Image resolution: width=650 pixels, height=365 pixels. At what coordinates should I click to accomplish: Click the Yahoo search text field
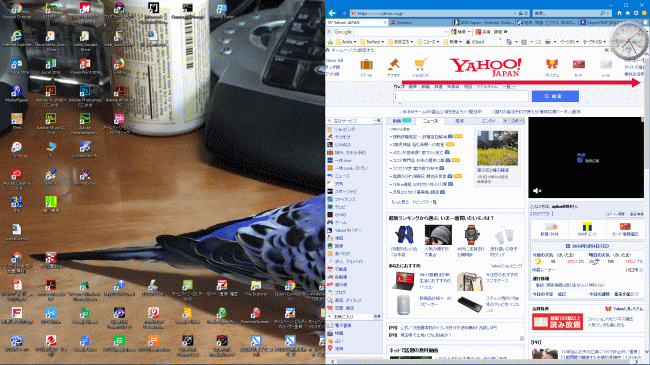461,96
